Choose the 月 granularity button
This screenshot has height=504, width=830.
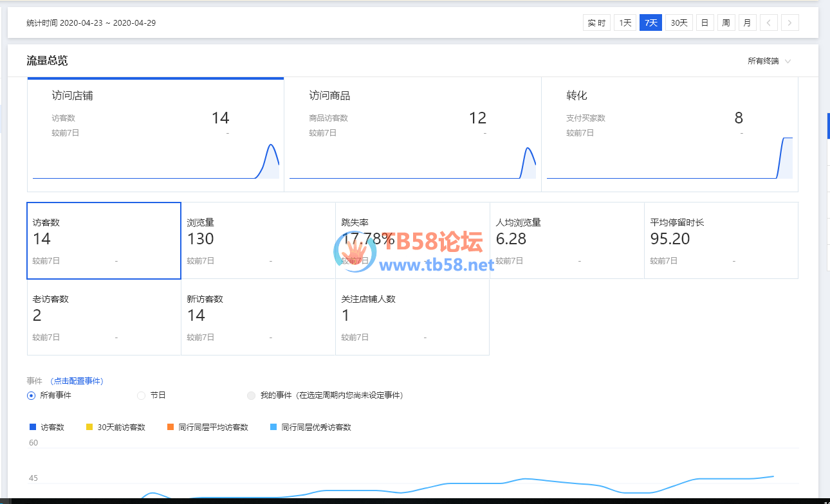click(x=747, y=23)
